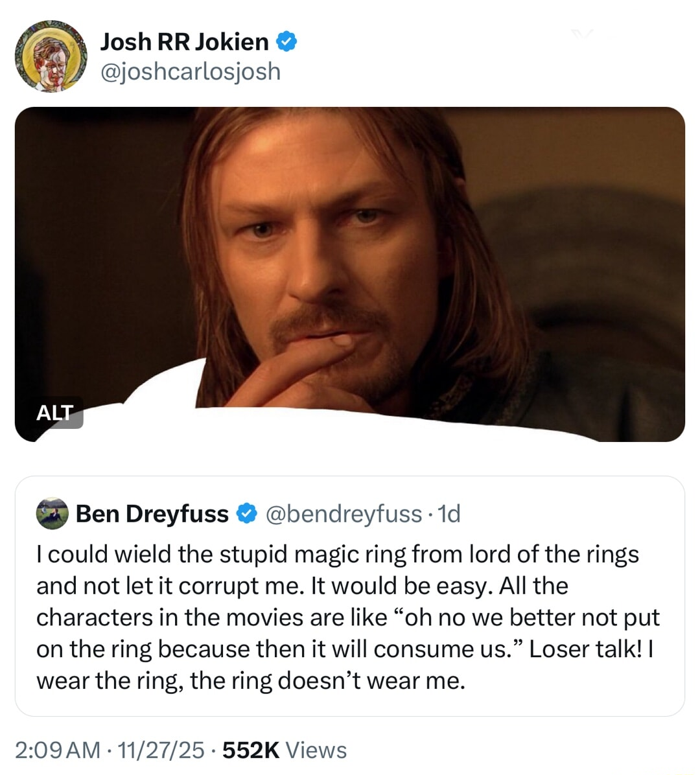Enlarge the attached photo of the man

350,259
